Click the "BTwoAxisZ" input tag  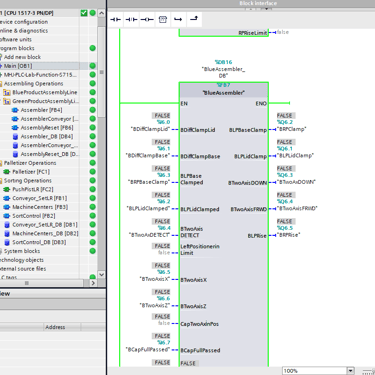coord(155,305)
